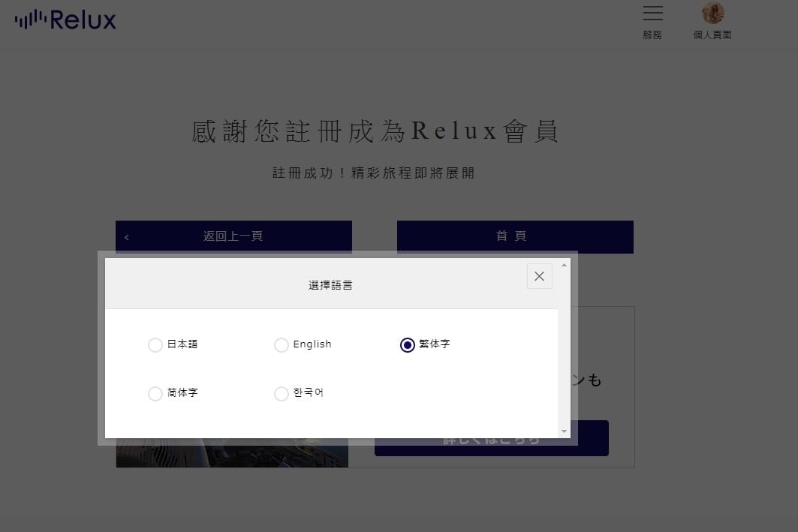The width and height of the screenshot is (798, 532).
Task: Click the dialog scrollbar up arrow
Action: click(x=564, y=265)
